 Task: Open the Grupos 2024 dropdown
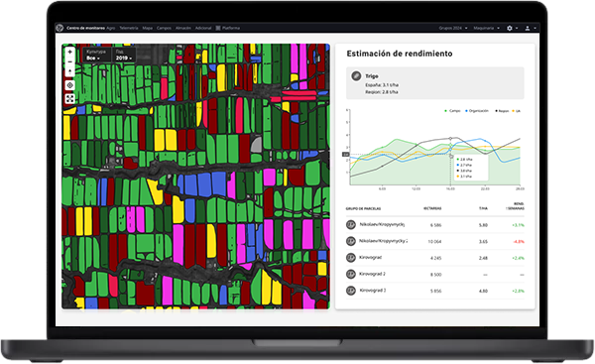(453, 28)
